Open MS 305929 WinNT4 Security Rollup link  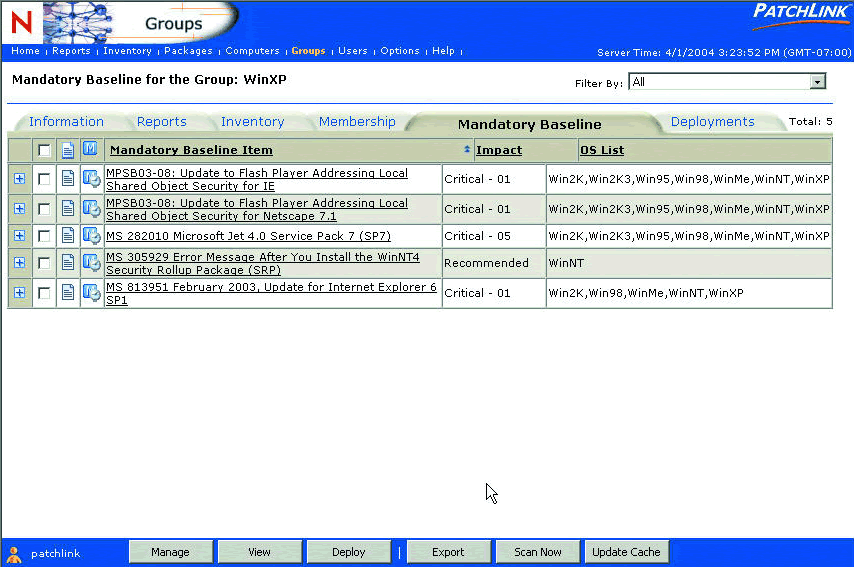coord(263,263)
